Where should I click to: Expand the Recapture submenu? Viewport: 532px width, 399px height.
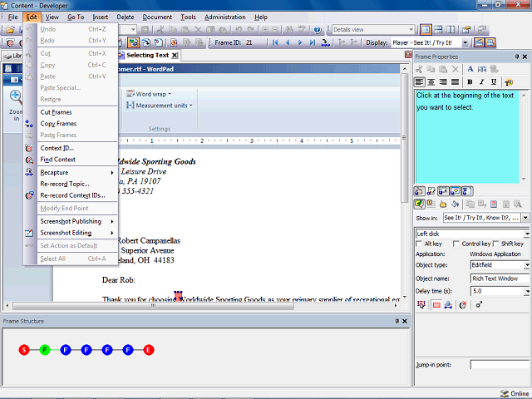tap(77, 172)
